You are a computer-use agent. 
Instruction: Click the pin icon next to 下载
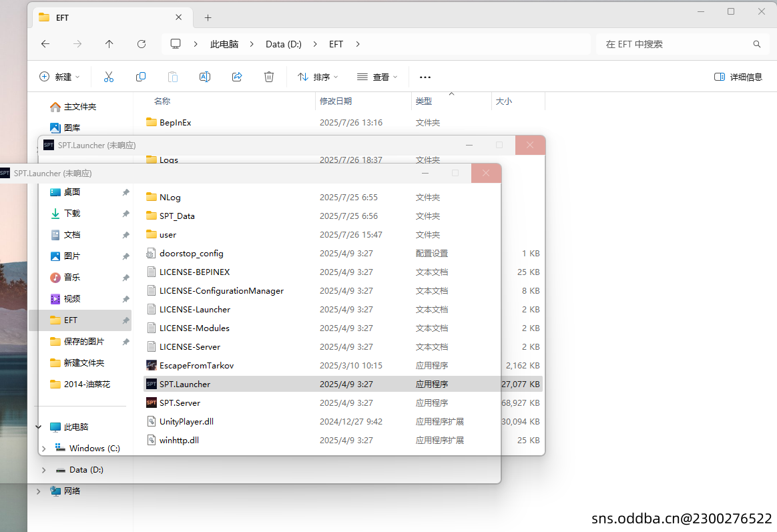click(x=126, y=214)
